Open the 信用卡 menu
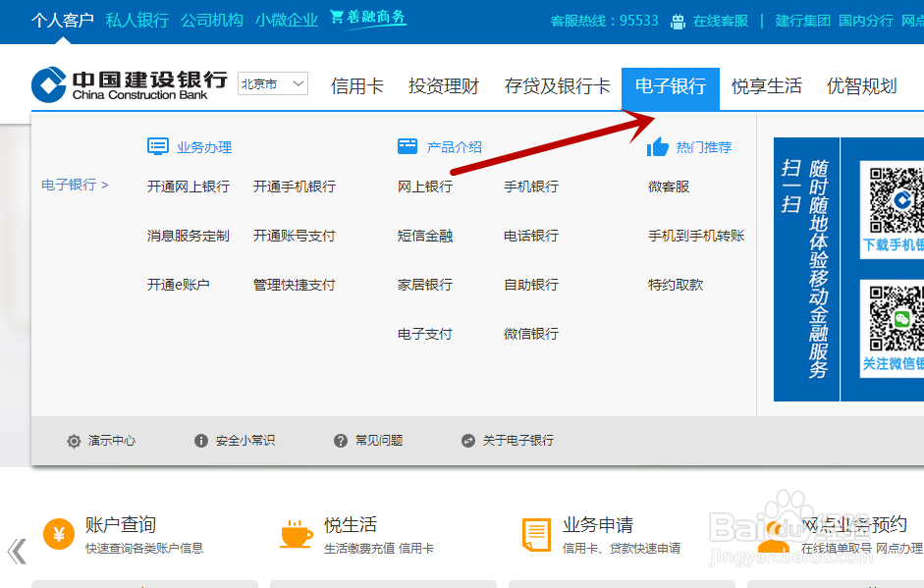The width and height of the screenshot is (924, 588). tap(357, 86)
